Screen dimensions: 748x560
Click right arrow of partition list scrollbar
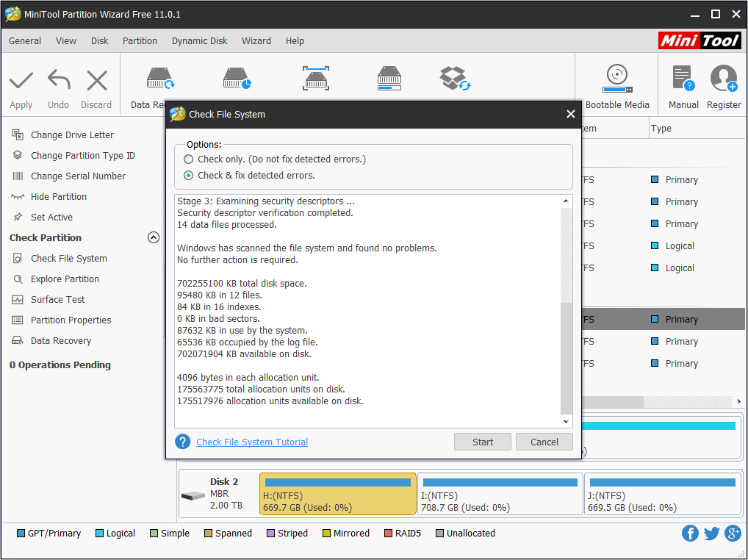tap(739, 402)
